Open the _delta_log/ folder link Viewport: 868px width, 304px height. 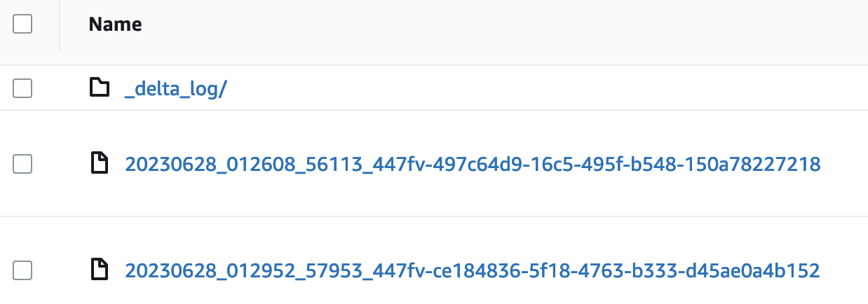[x=175, y=89]
